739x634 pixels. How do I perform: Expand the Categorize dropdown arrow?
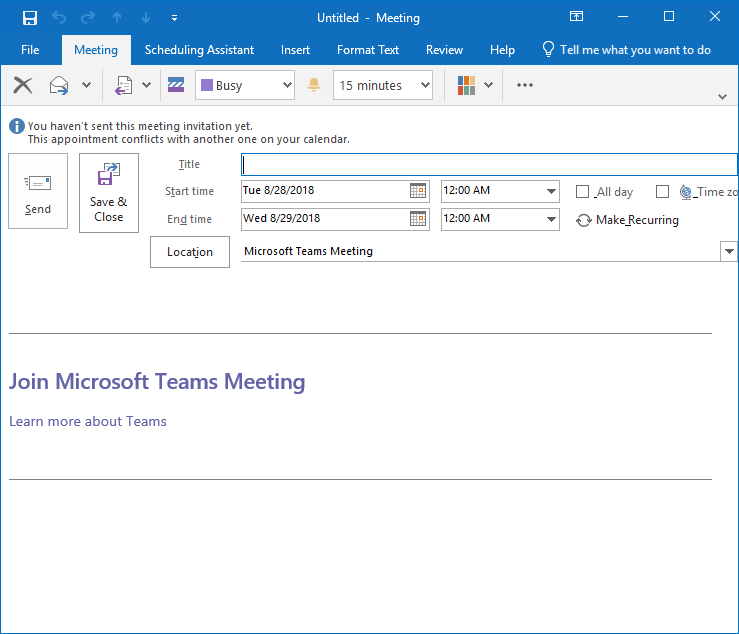click(489, 85)
